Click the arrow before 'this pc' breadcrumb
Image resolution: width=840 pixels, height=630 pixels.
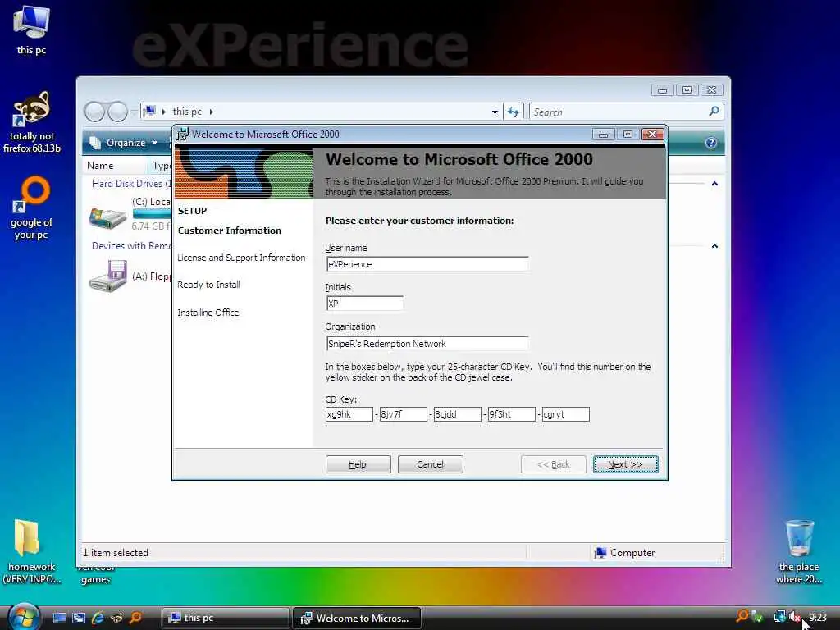[x=164, y=112]
